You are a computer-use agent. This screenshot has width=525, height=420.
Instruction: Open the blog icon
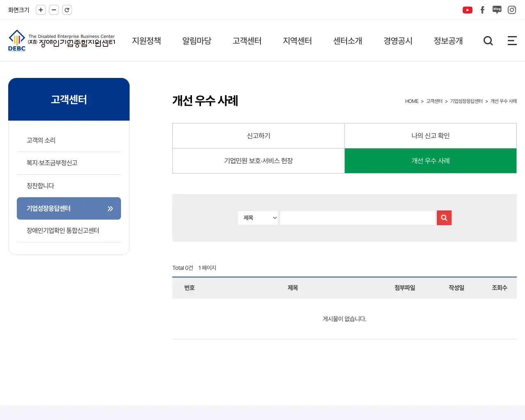(x=497, y=10)
